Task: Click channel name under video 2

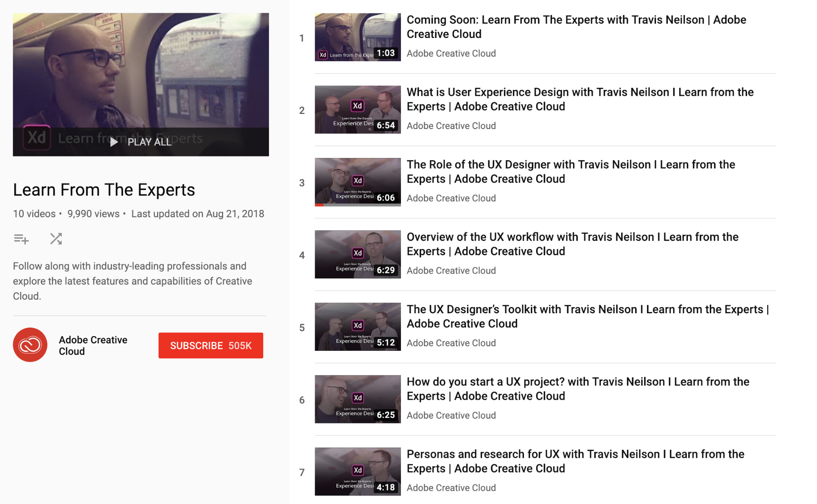Action: click(451, 126)
